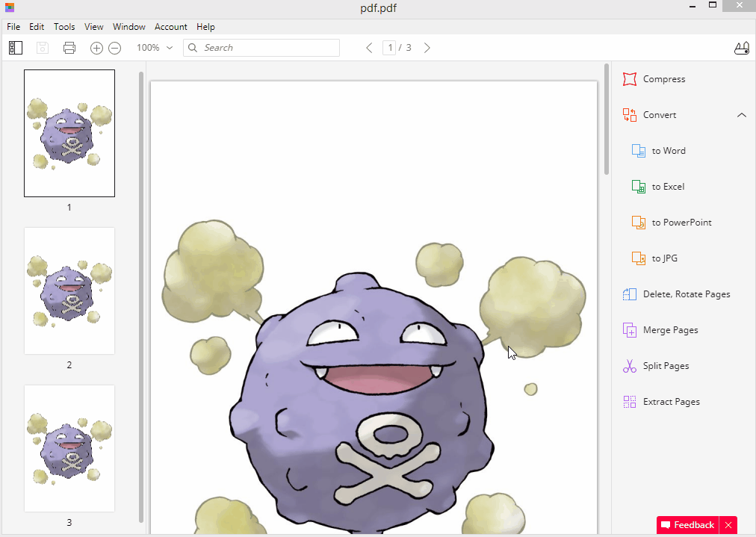Choose convert to JPG

pyautogui.click(x=664, y=258)
